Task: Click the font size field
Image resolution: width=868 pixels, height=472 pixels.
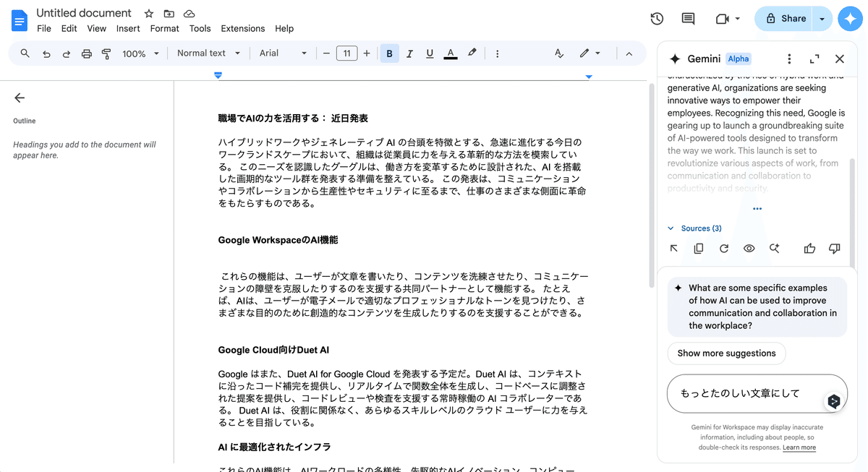Action: pos(346,53)
